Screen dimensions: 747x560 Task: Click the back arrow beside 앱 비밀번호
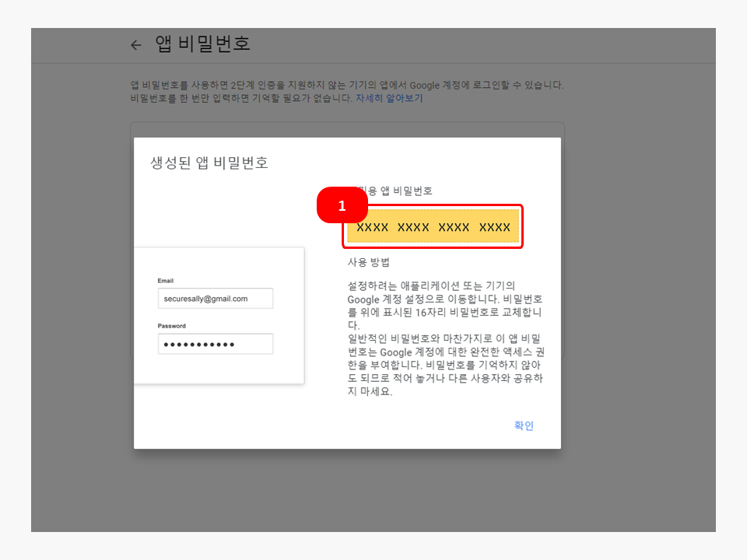(136, 45)
